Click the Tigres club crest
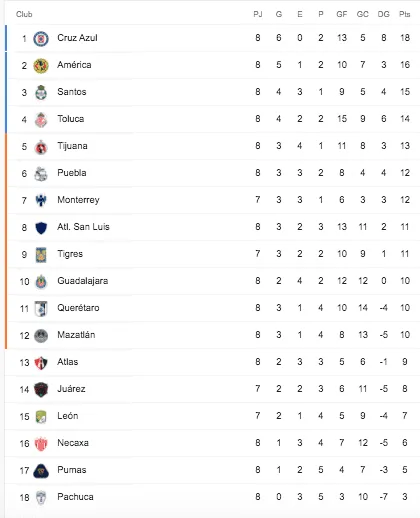The image size is (420, 518). tap(41, 255)
